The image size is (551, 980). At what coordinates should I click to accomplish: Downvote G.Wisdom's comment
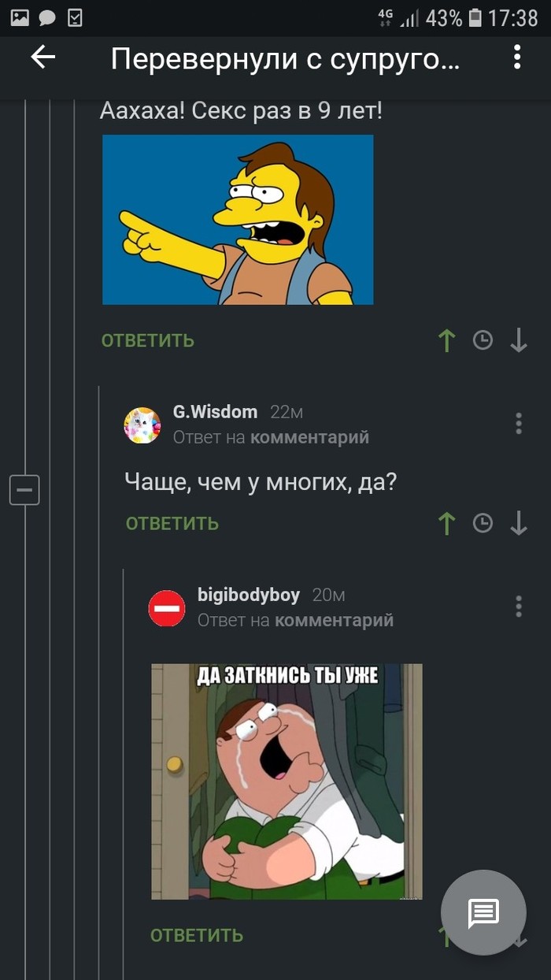pos(518,523)
